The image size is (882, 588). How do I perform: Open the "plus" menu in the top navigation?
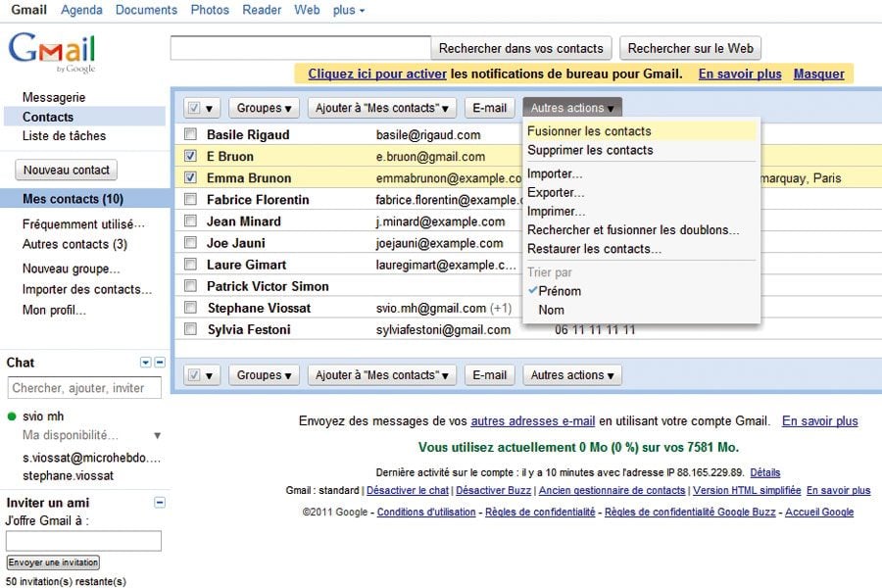click(349, 10)
